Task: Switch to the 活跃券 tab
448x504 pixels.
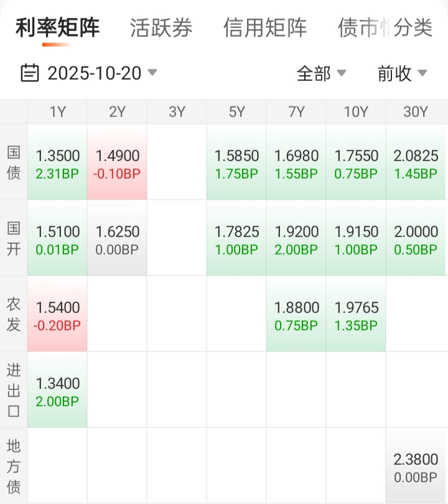Action: (x=161, y=28)
